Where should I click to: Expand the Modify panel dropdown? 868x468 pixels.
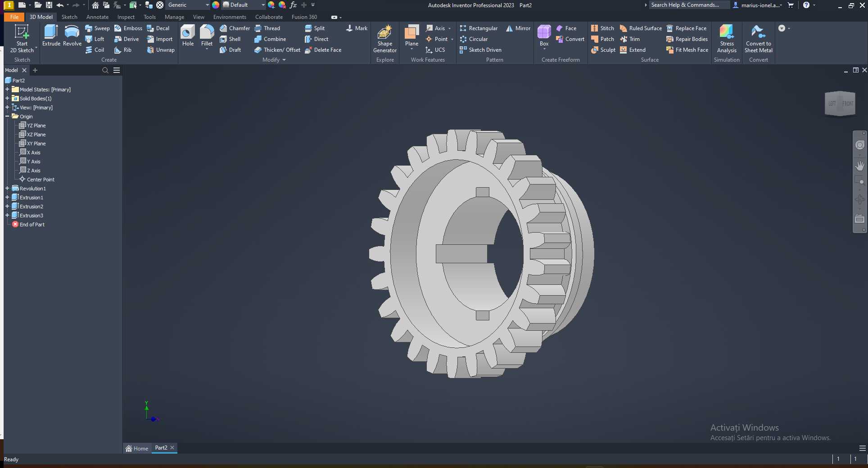click(284, 60)
